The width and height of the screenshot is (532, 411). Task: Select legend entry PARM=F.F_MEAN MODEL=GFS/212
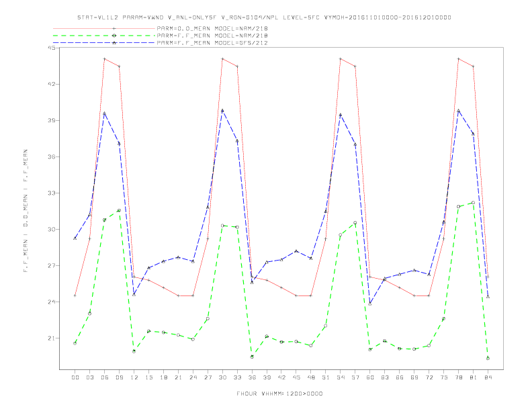[212, 43]
